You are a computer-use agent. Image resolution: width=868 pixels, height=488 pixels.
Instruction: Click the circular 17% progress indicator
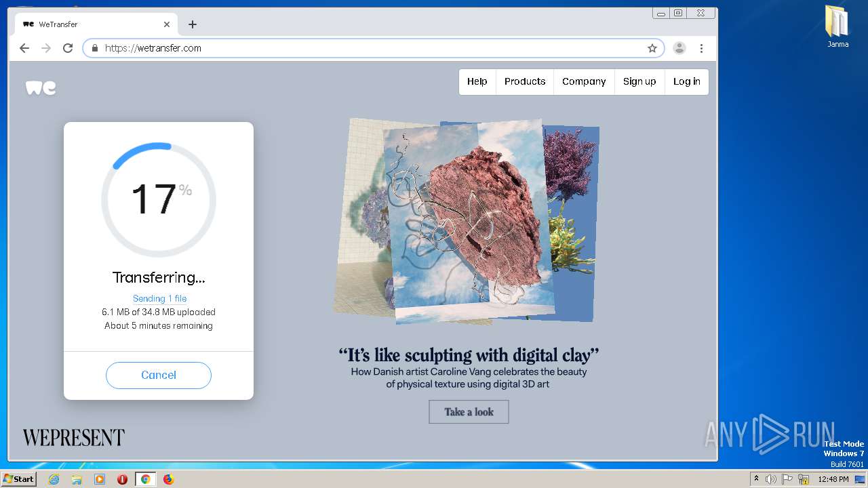pos(159,200)
